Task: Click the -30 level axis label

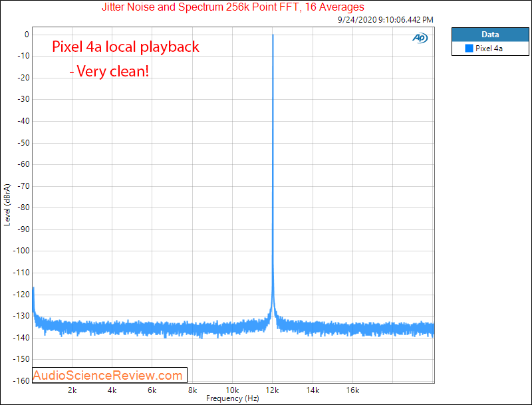Action: 23,99
